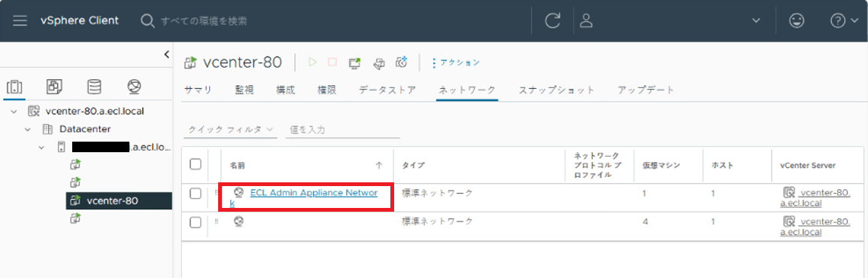The height and width of the screenshot is (278, 868).
Task: Open the 権限 tab
Action: [x=326, y=90]
